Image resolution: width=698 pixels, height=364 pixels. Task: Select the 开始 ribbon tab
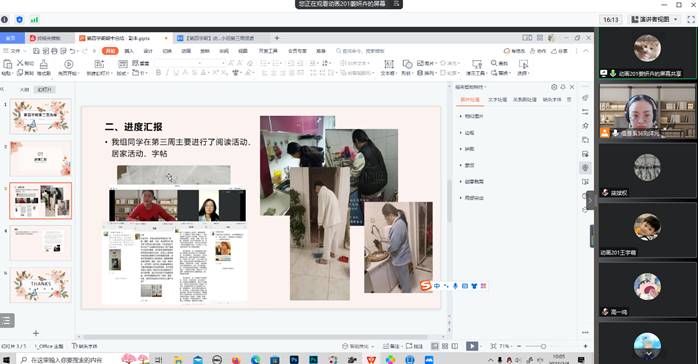coord(110,51)
